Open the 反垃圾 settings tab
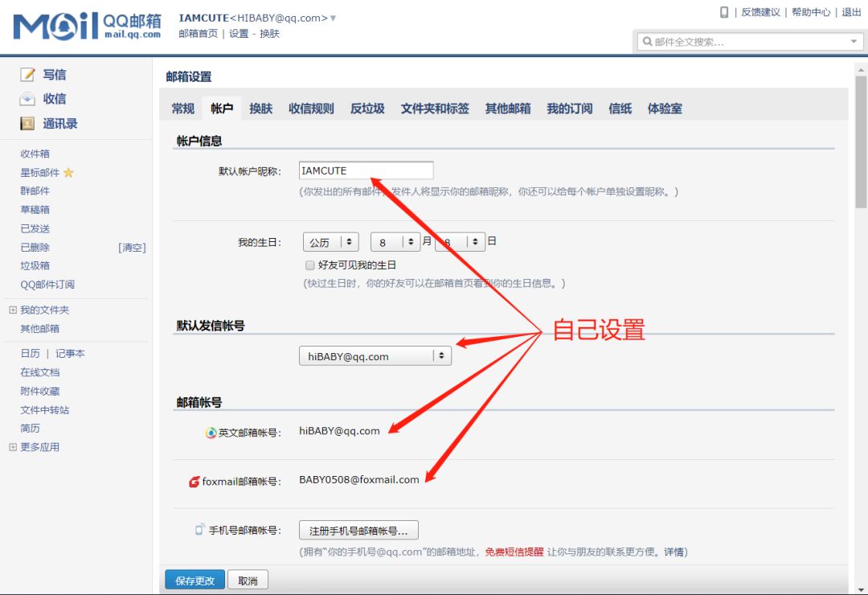The image size is (868, 595). [367, 108]
